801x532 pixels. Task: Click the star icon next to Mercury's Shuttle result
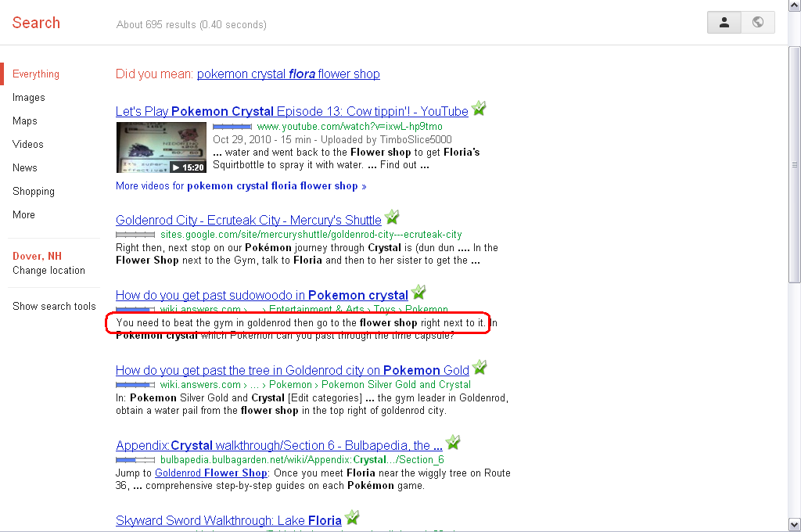pyautogui.click(x=392, y=217)
